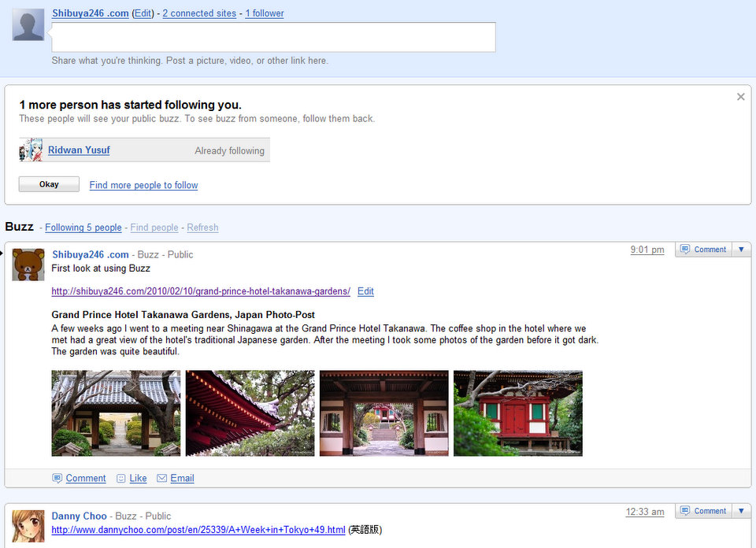Open the red temple roof photo thumbnail

pos(250,413)
